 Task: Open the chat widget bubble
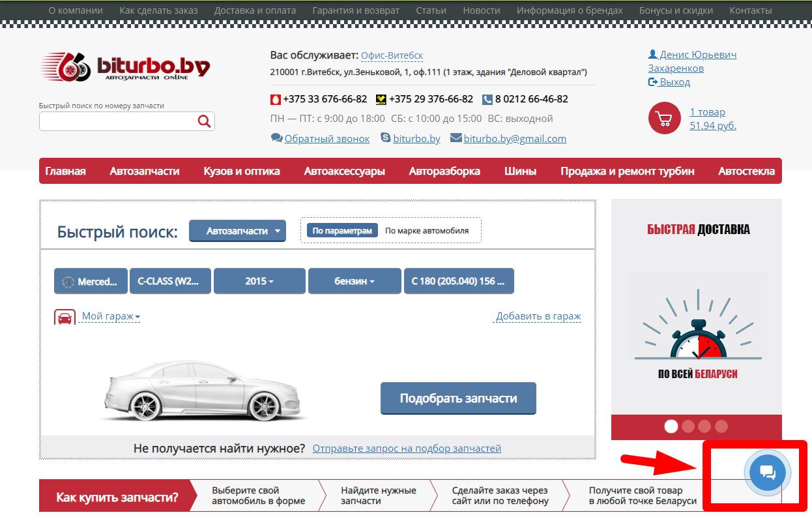[767, 472]
